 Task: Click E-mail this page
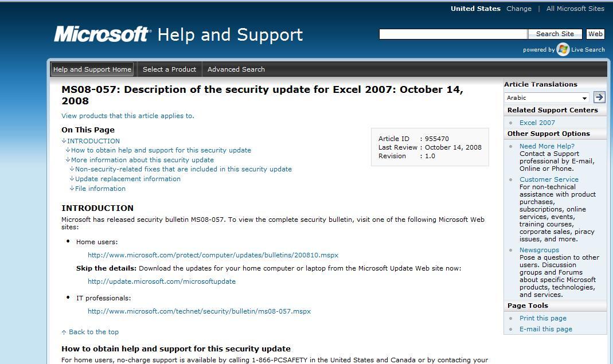point(545,328)
